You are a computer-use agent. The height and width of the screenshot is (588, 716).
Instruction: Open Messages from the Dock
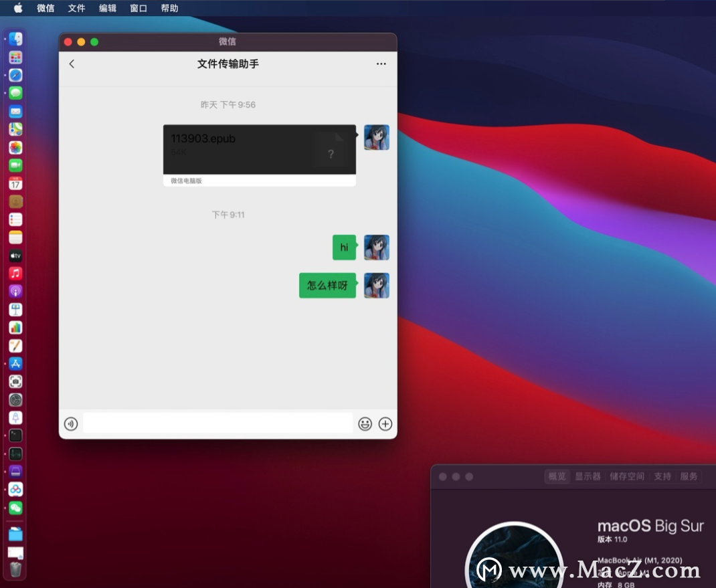(x=15, y=93)
